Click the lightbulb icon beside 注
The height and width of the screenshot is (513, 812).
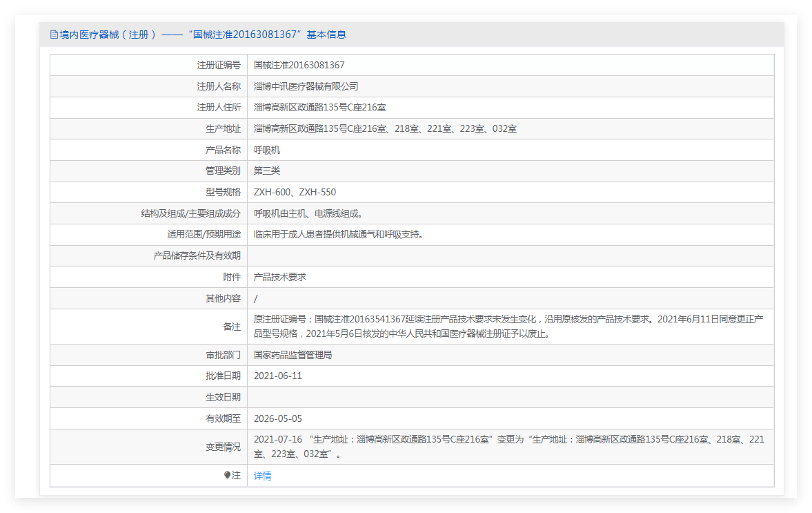click(x=228, y=475)
